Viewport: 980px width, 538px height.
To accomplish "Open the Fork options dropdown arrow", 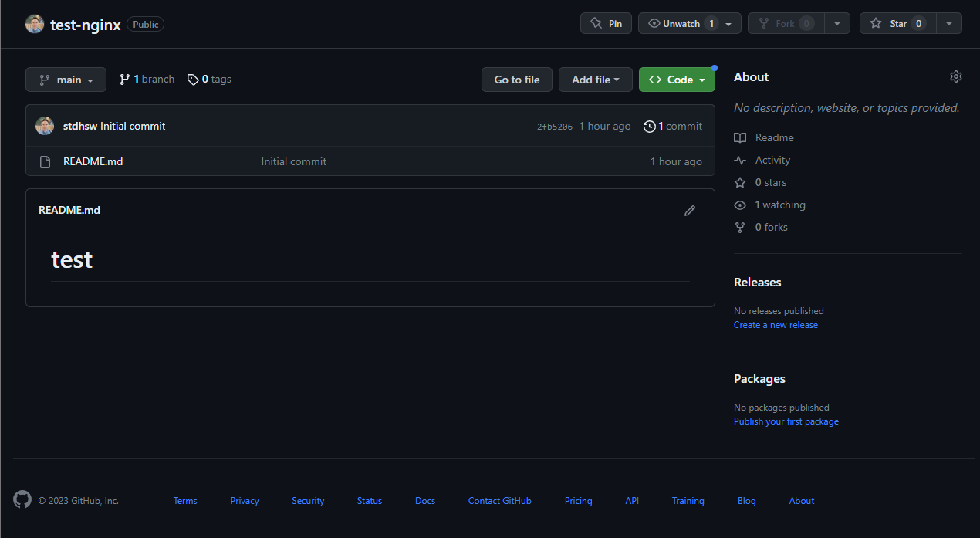I will (x=837, y=24).
